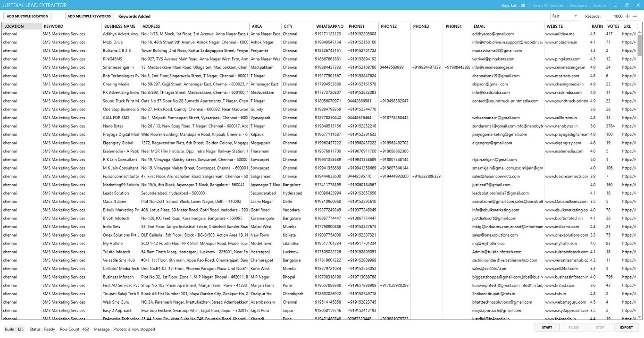This screenshot has width=644, height=338.
Task: Increase records count with plus icon
Action: [x=627, y=16]
